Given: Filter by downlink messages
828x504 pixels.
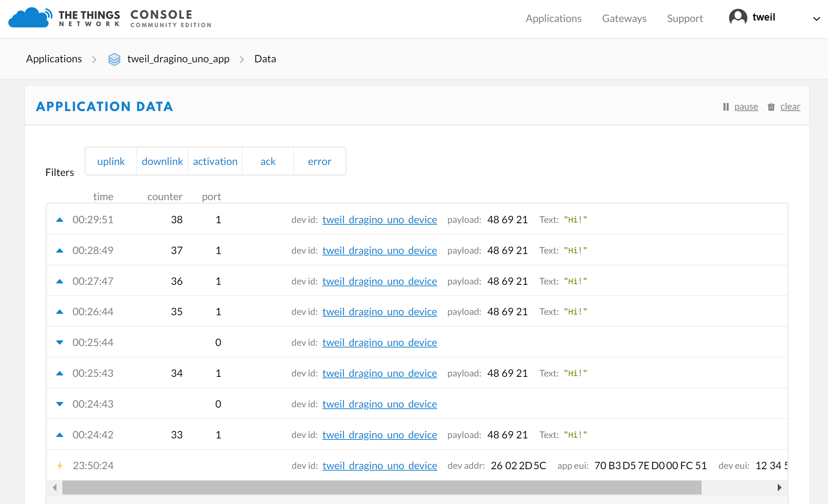Looking at the screenshot, I should [162, 161].
